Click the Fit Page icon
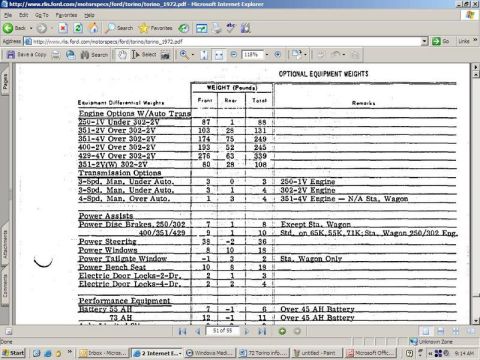The image size is (480, 360). [204, 55]
